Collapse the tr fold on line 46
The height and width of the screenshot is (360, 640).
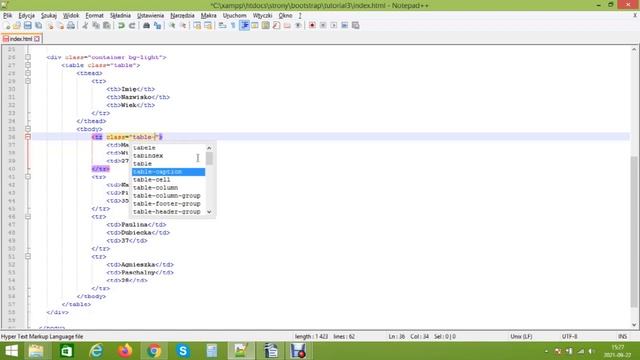tap(28, 217)
